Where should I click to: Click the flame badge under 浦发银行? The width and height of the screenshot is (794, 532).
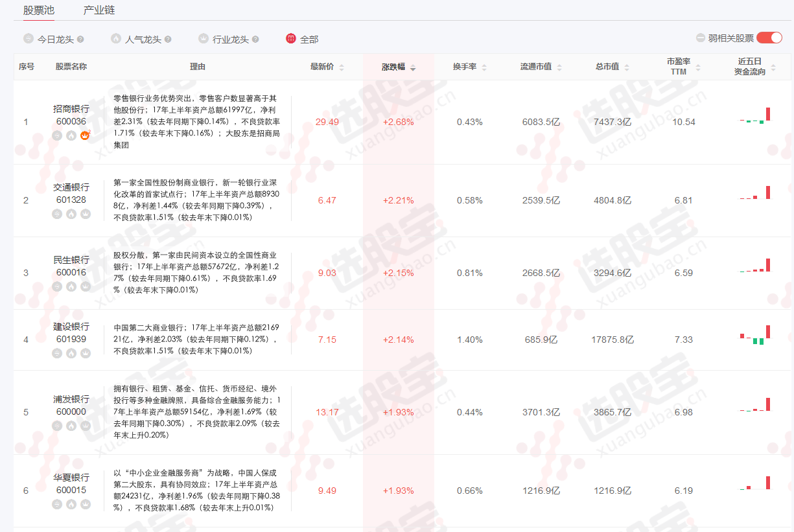(71, 426)
